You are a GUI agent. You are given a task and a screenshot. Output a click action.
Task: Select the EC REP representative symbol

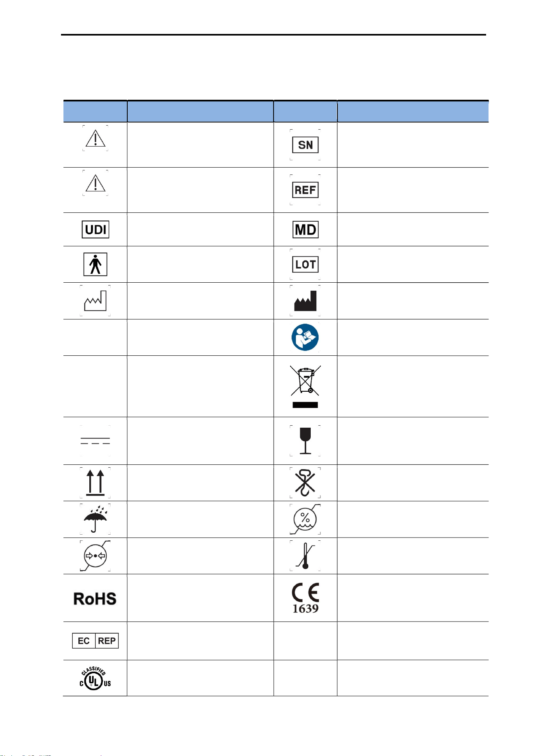pyautogui.click(x=95, y=640)
